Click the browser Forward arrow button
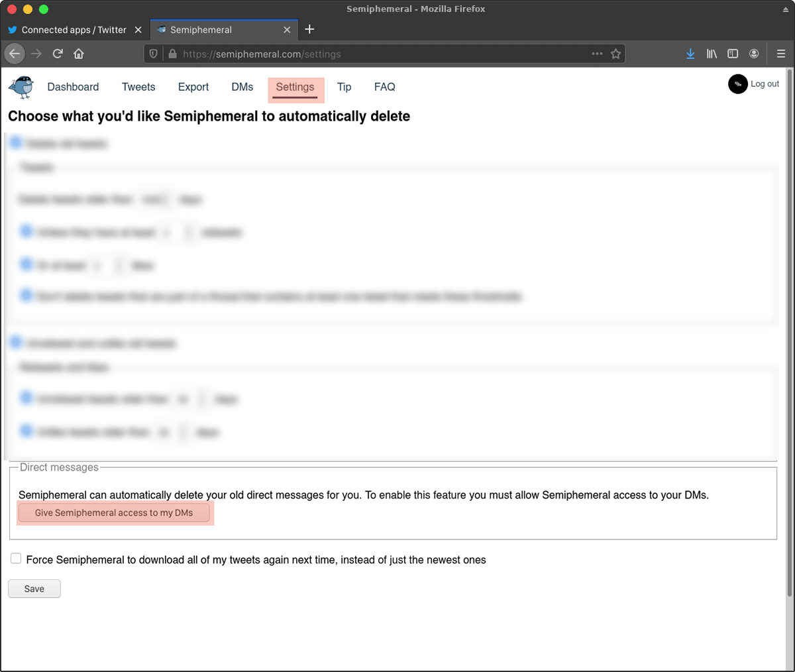The image size is (795, 672). (36, 54)
